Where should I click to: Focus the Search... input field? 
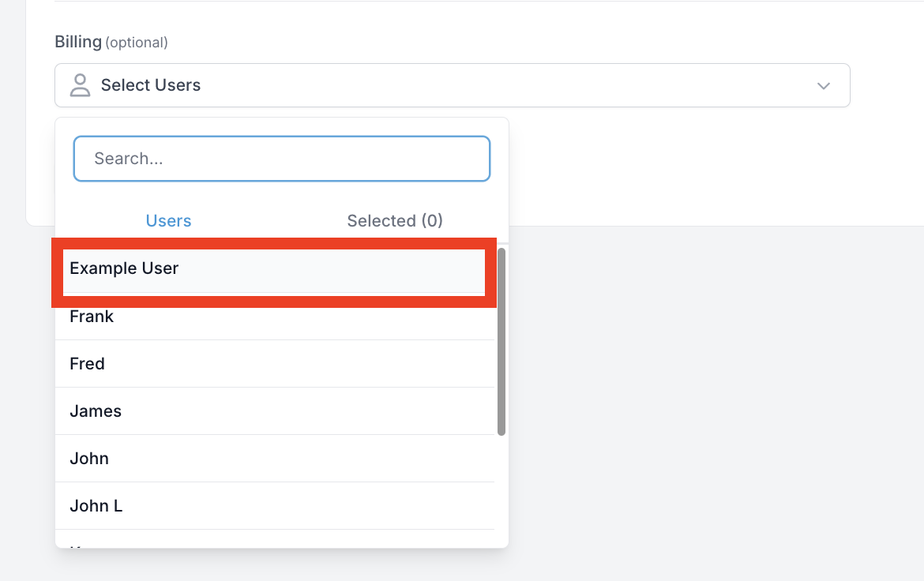pyautogui.click(x=282, y=159)
